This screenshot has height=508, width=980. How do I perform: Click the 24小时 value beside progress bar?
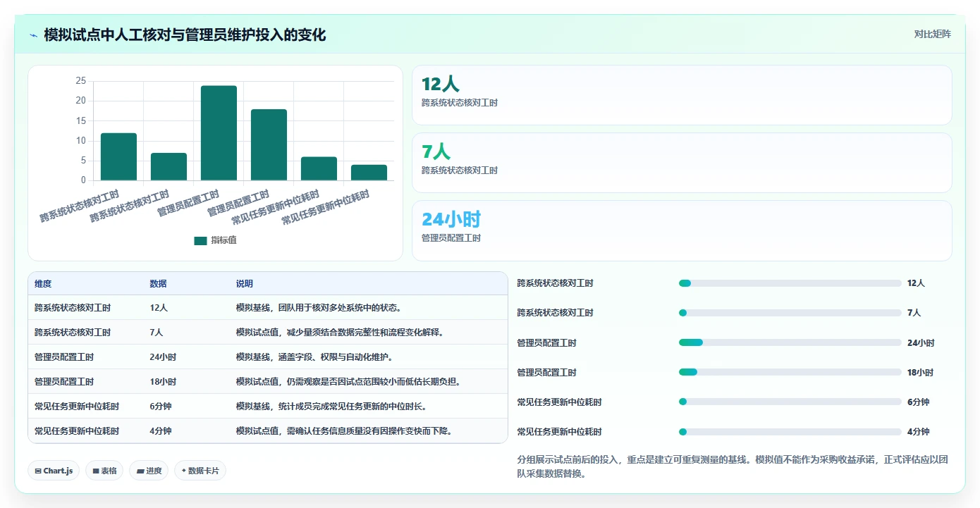point(921,343)
